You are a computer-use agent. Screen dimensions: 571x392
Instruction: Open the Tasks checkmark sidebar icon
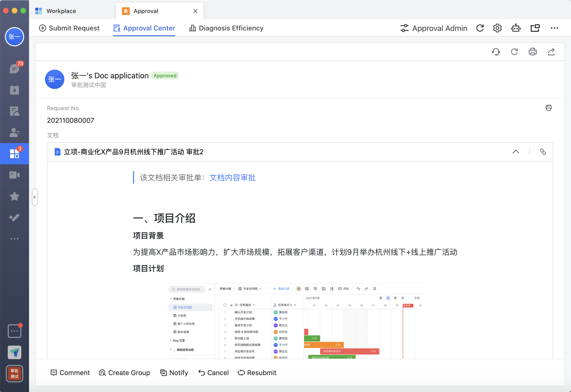tap(15, 217)
